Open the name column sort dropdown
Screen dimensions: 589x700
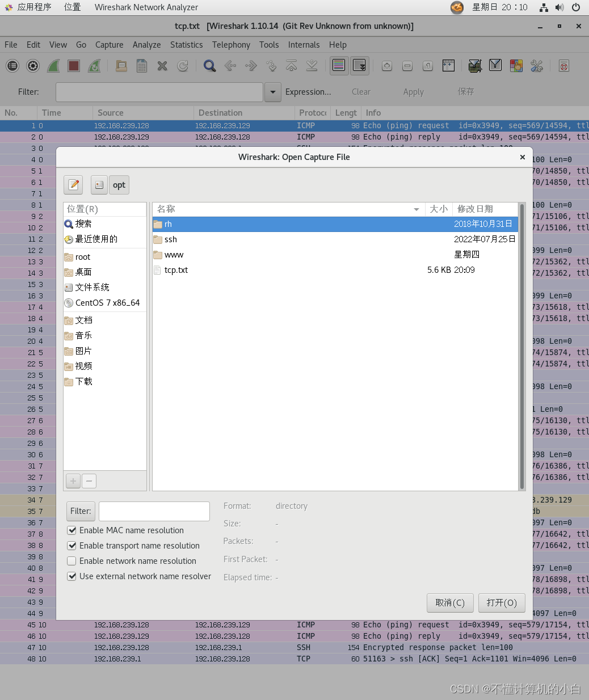pos(417,209)
